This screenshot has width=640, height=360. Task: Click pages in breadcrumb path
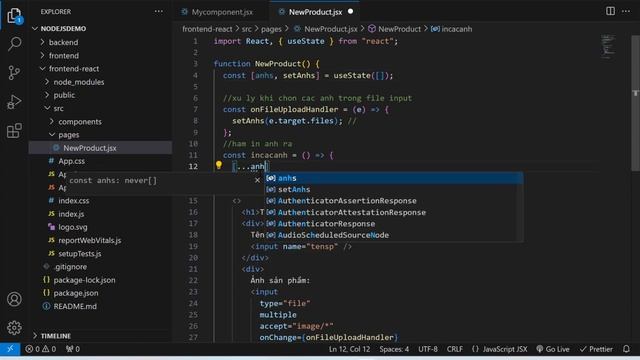tap(271, 29)
